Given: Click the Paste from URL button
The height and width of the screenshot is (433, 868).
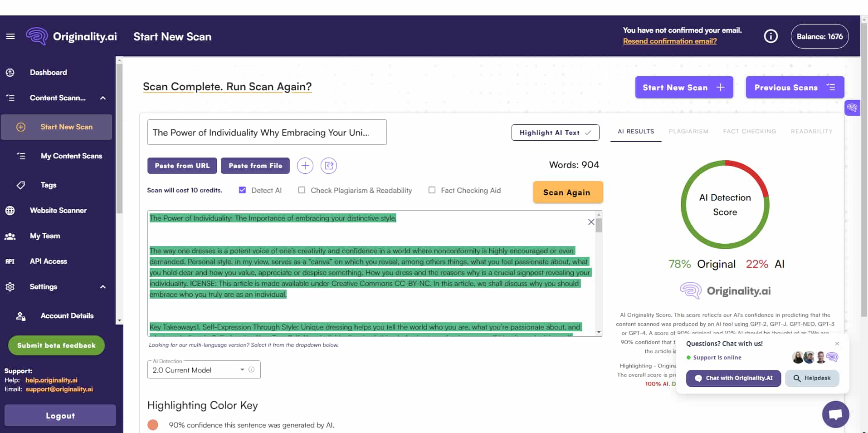Looking at the screenshot, I should click(x=182, y=166).
